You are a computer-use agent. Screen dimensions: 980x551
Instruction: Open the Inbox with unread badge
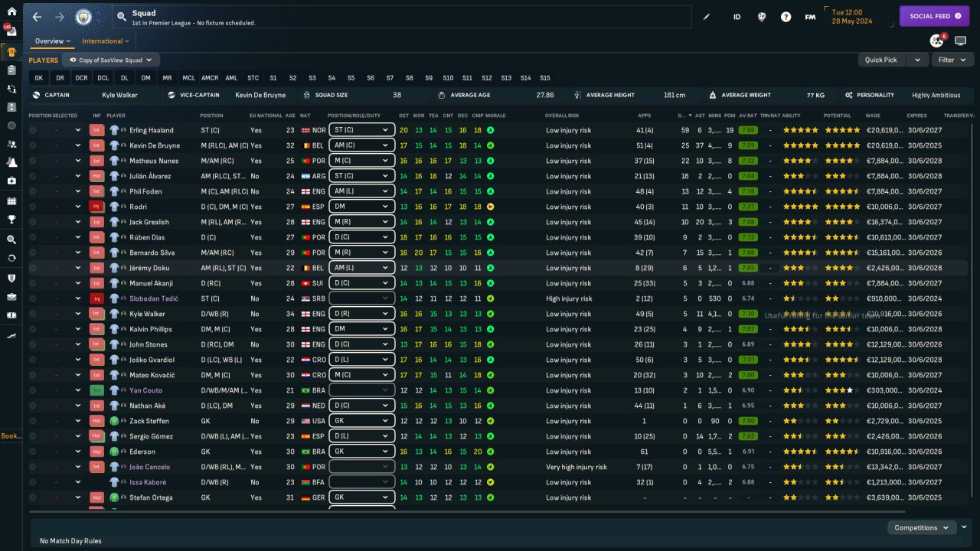coord(11,31)
